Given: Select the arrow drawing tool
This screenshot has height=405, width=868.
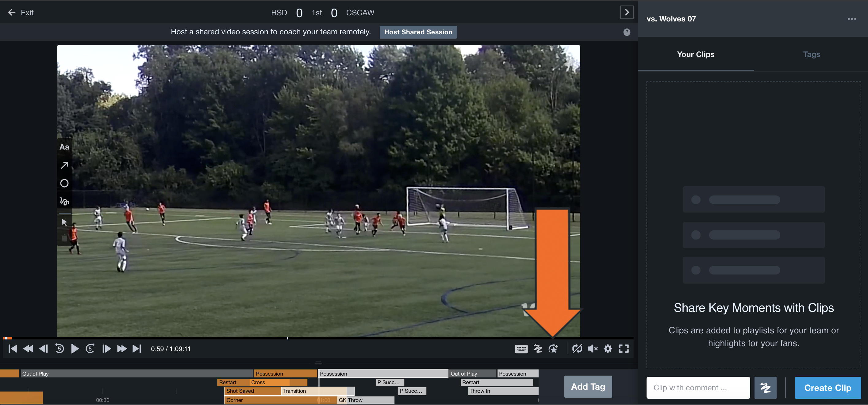Looking at the screenshot, I should click(x=64, y=165).
